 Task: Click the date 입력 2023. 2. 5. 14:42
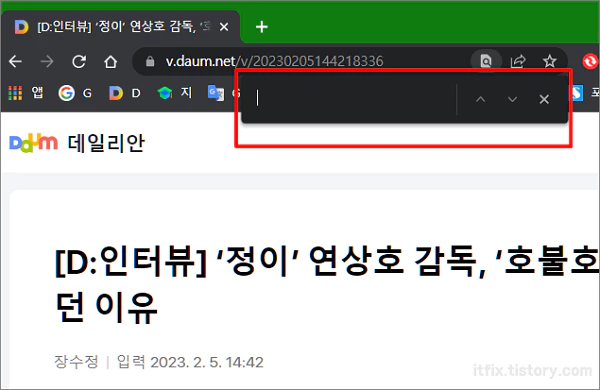pyautogui.click(x=190, y=362)
